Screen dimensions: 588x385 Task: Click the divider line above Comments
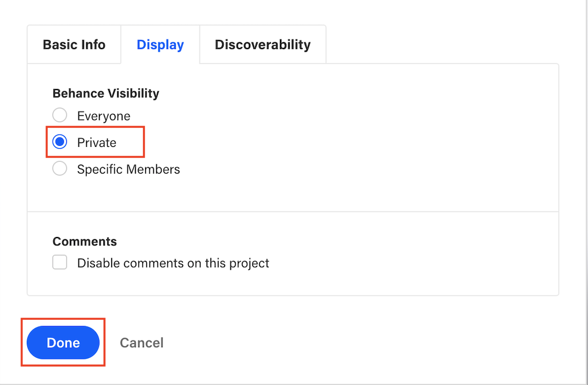point(293,211)
